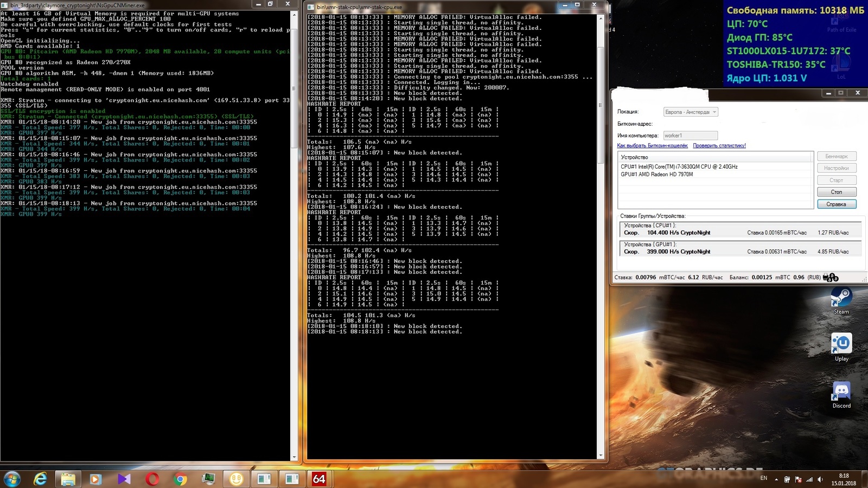Click the Ставка 0.00796 mBTC/час value
The width and height of the screenshot is (868, 488).
click(661, 277)
